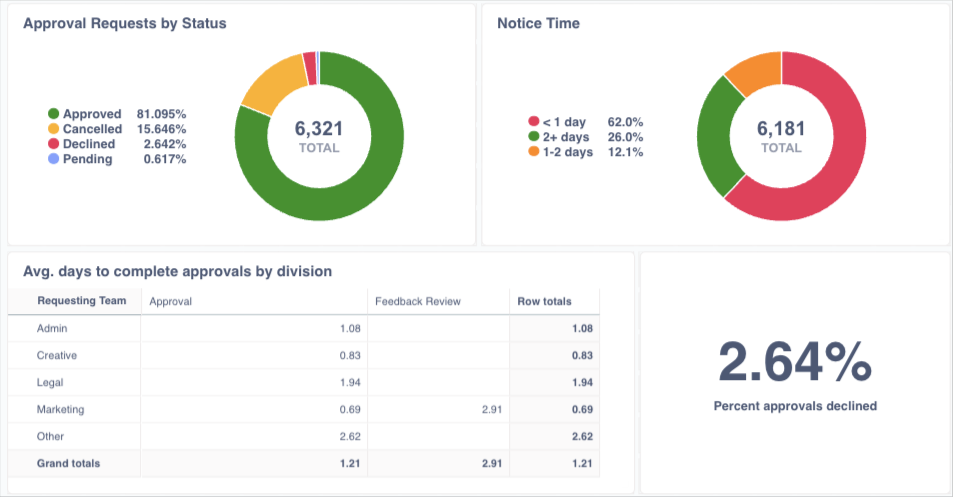Click the red '< 1 day' donut segment

pyautogui.click(x=840, y=170)
